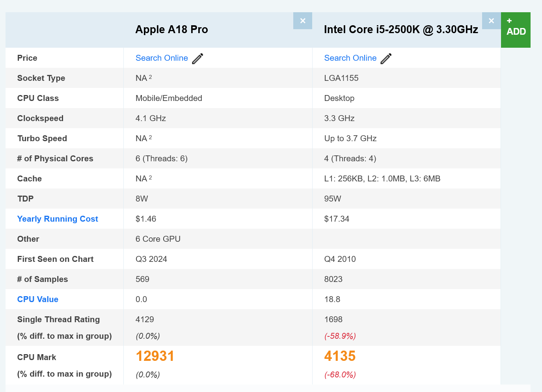Image resolution: width=542 pixels, height=392 pixels.
Task: Select the 95W TDP value
Action: [x=333, y=199]
